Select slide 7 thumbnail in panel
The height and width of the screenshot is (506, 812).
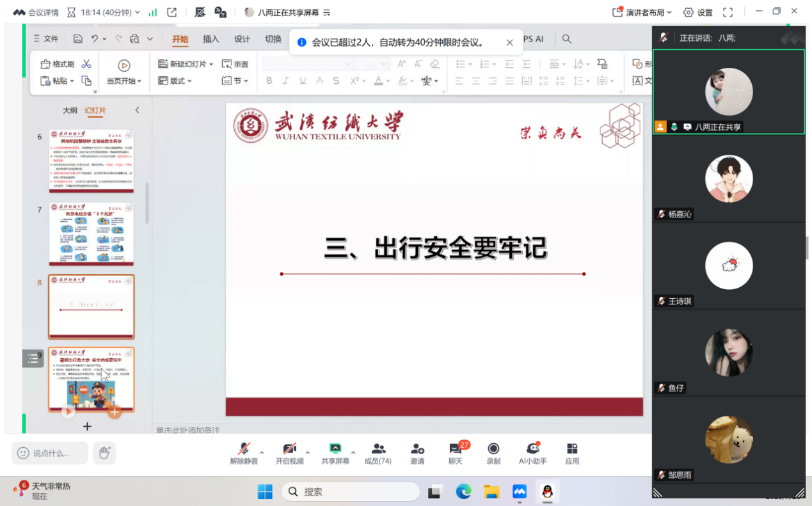92,234
